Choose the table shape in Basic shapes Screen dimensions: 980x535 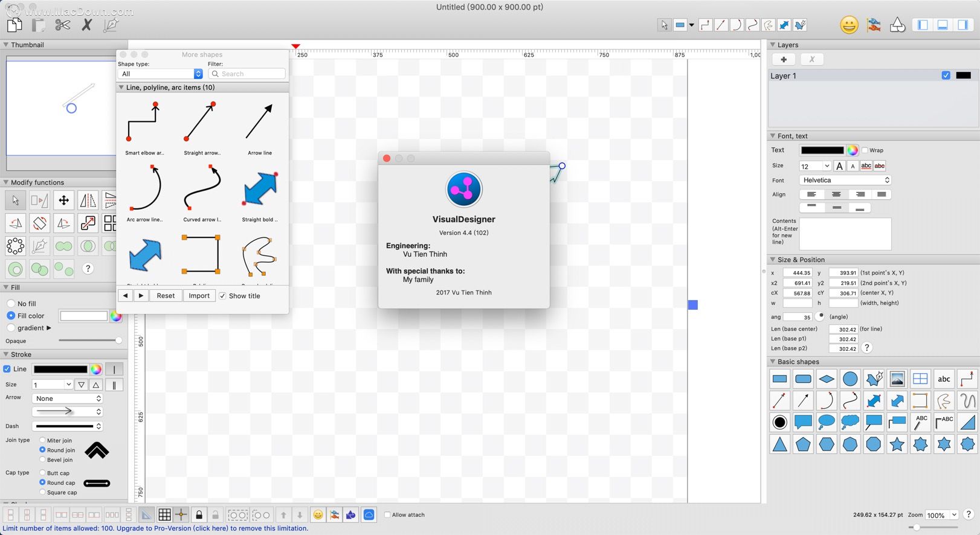(x=920, y=379)
